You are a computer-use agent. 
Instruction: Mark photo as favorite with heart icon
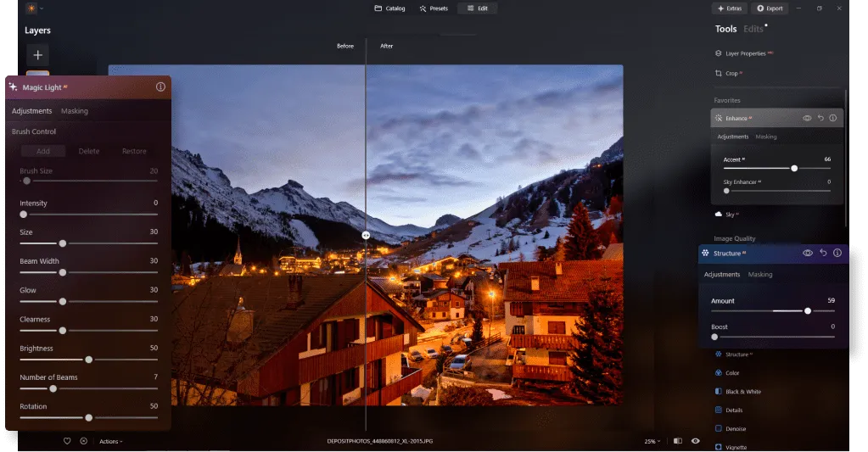(67, 441)
